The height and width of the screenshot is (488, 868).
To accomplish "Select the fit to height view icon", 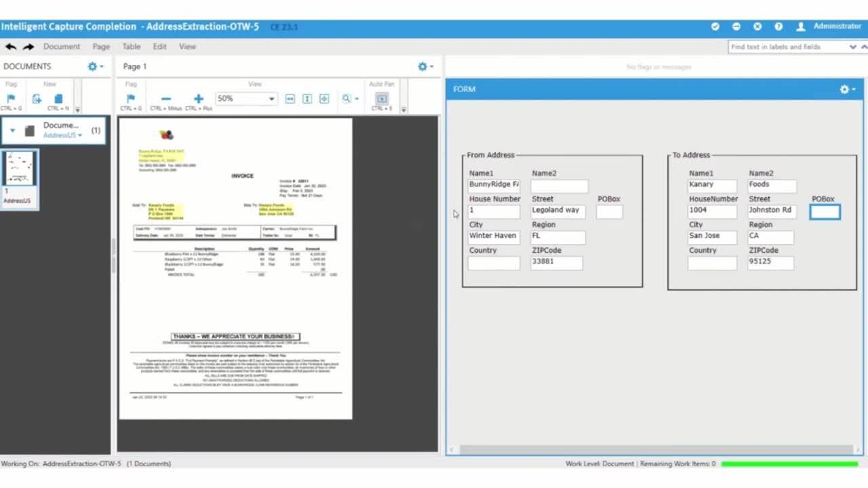I will (307, 99).
